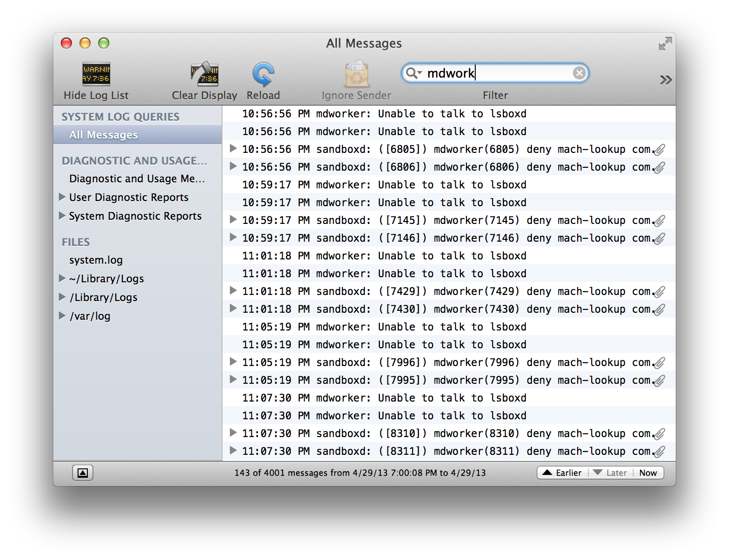Select system.log under FILES
This screenshot has height=560, width=729.
coord(96,260)
